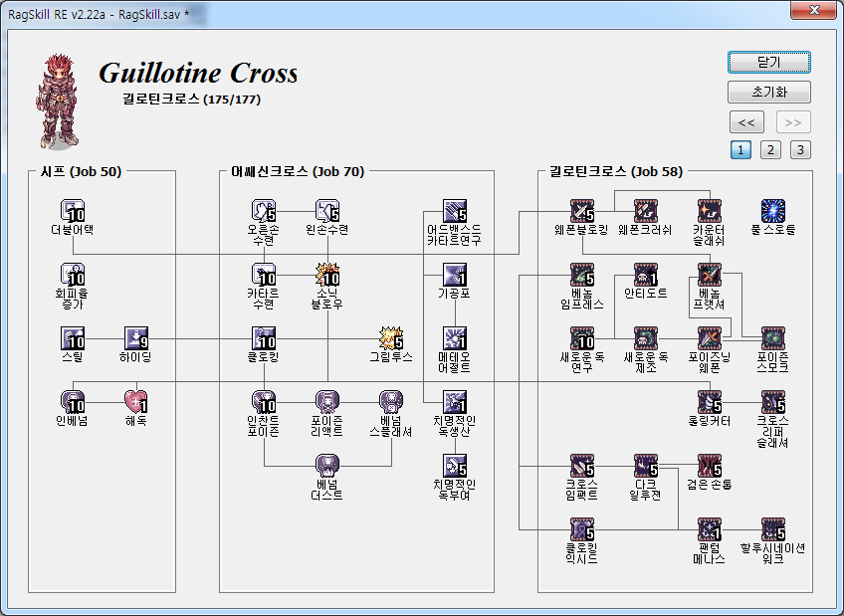Reset skills with the 초기화 button
The width and height of the screenshot is (844, 616).
click(769, 92)
